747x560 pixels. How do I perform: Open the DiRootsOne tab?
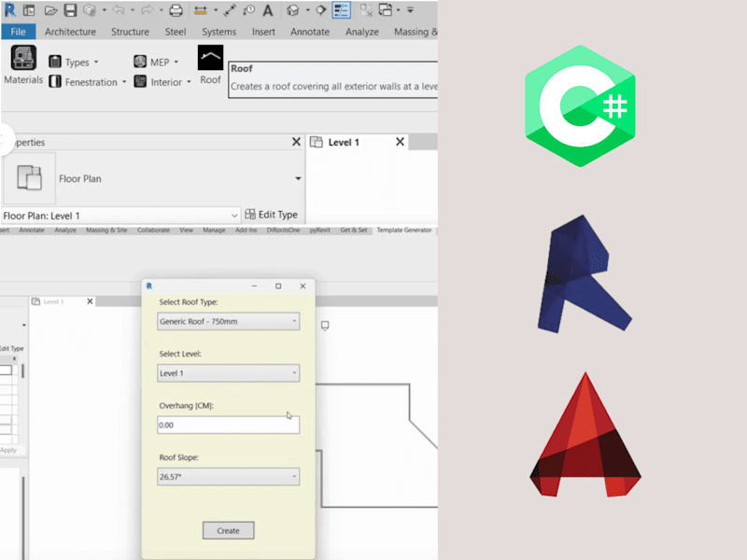[x=283, y=230]
